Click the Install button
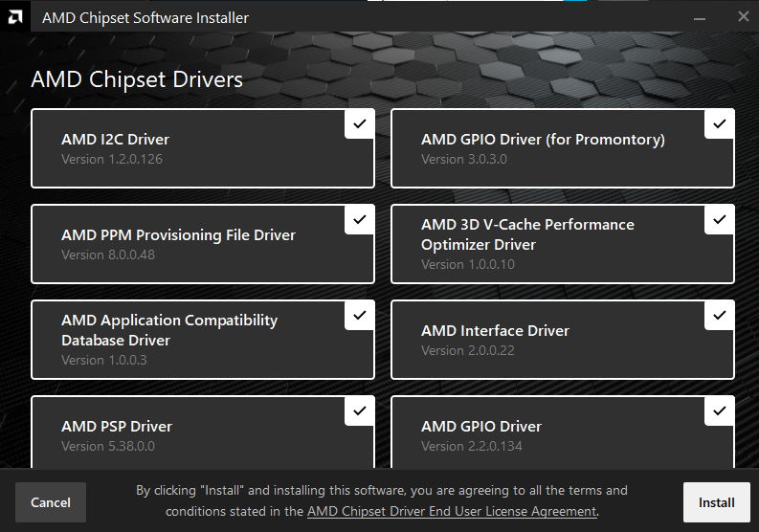The width and height of the screenshot is (759, 532). (716, 502)
